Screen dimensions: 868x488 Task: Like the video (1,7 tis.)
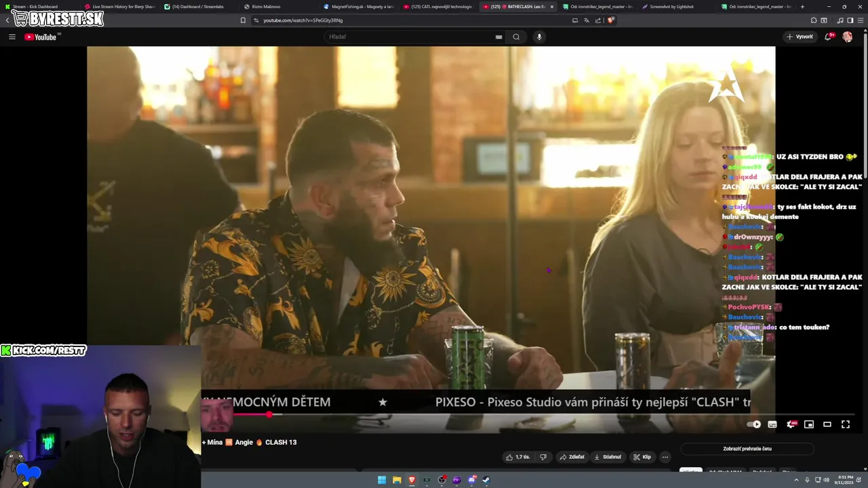[517, 457]
